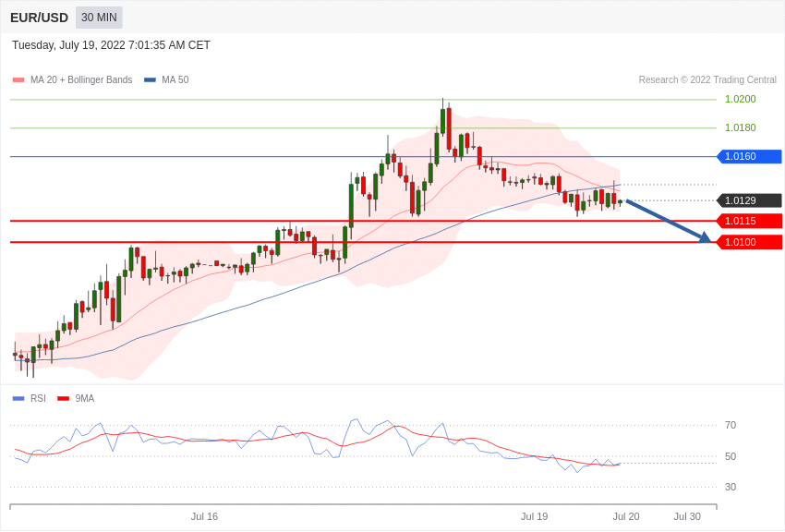Click the 'Jul 20' date axis label
This screenshot has width=785, height=532.
pos(626,516)
